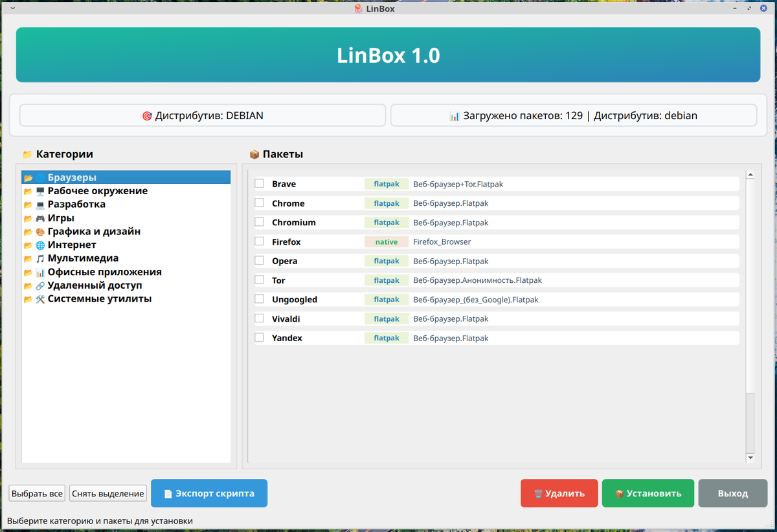Click the packages list scrollbar down arrow
Screen dimensions: 777x532
pyautogui.click(x=750, y=458)
